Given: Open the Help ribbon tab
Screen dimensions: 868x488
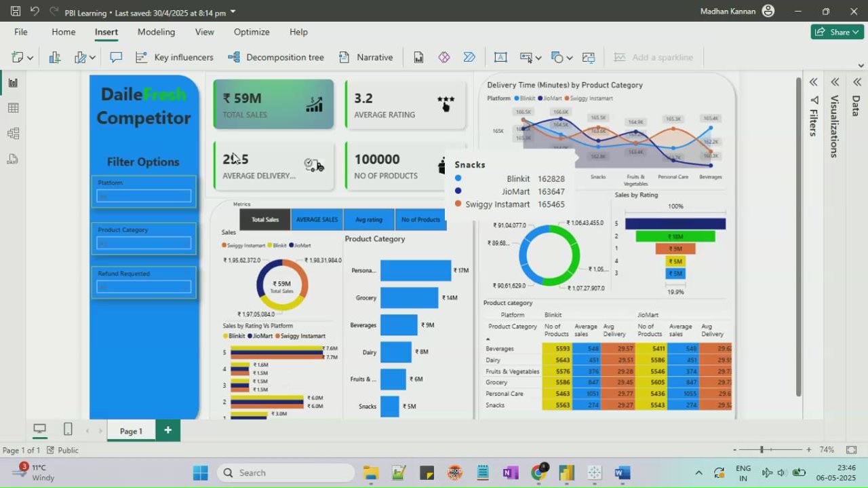Looking at the screenshot, I should tap(298, 32).
